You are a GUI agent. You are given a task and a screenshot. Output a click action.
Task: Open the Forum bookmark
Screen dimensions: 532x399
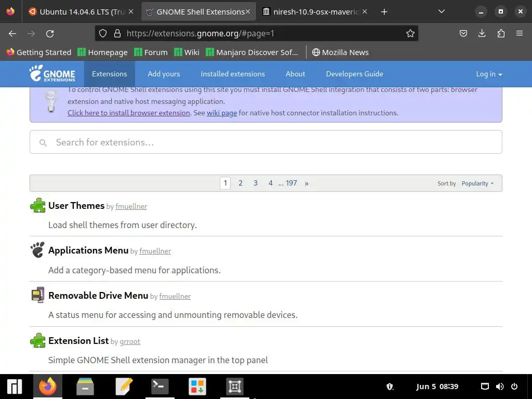151,52
